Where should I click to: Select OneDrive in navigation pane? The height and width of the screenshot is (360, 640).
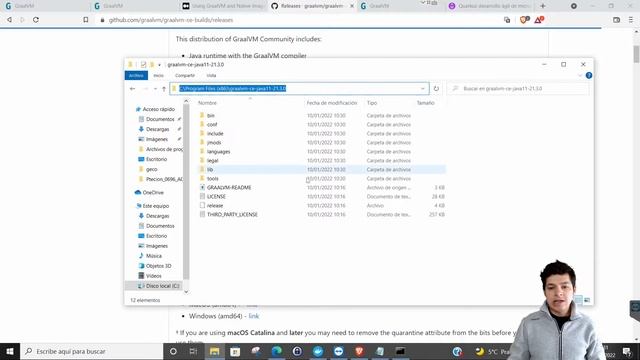(153, 193)
